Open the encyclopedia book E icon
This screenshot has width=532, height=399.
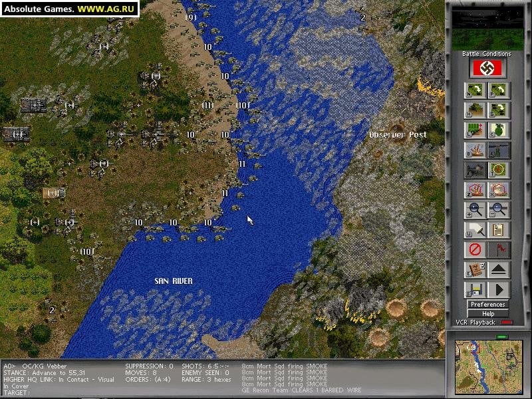[x=475, y=270]
